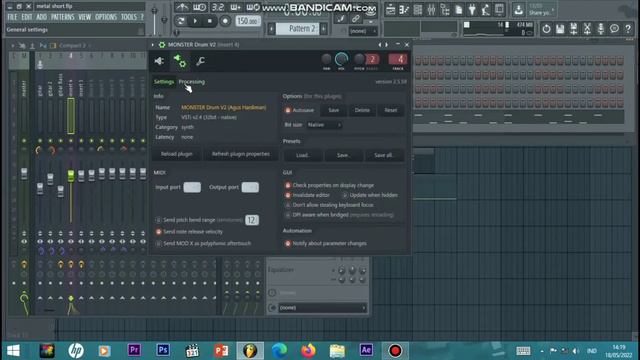
Task: Open the PATTERNS menu
Action: (62, 17)
